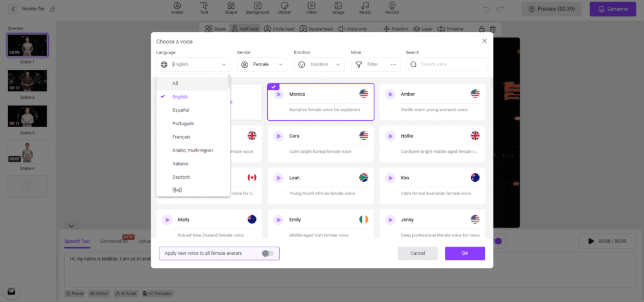The image size is (644, 302).
Task: Open the Sticker tool
Action: tap(284, 8)
